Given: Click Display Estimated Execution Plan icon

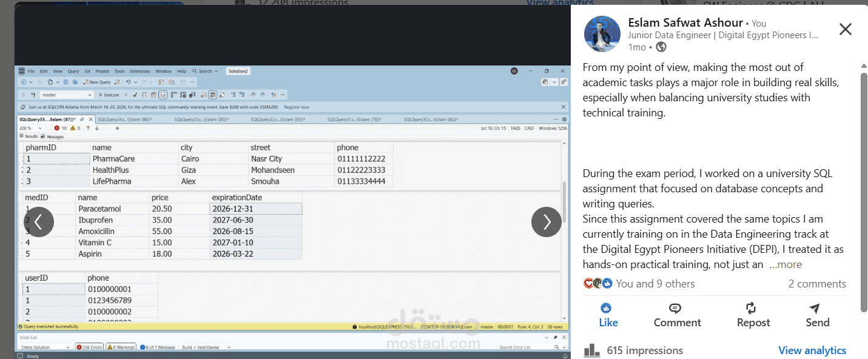Looking at the screenshot, I should (144, 95).
